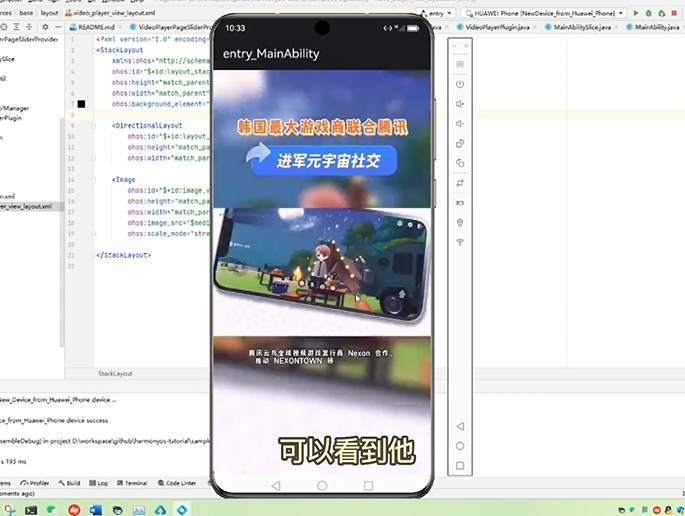Open the Terminal tool window
The width and height of the screenshot is (685, 516).
click(x=132, y=483)
